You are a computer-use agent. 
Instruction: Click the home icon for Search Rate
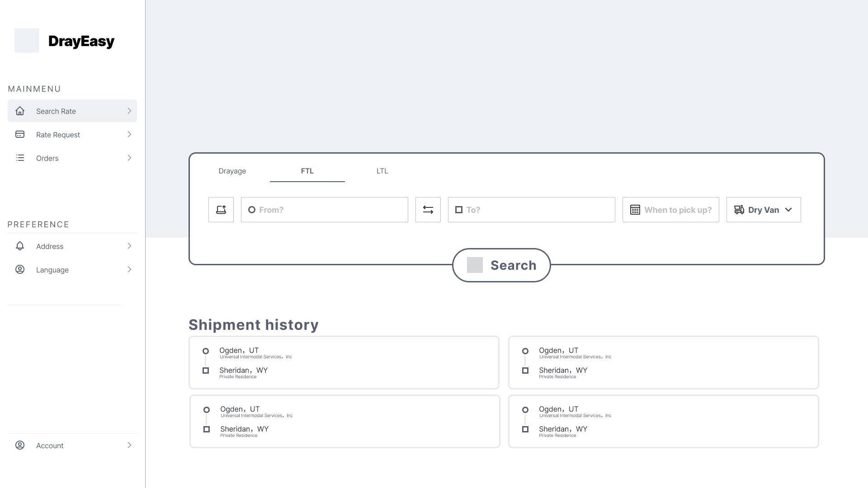pyautogui.click(x=20, y=111)
